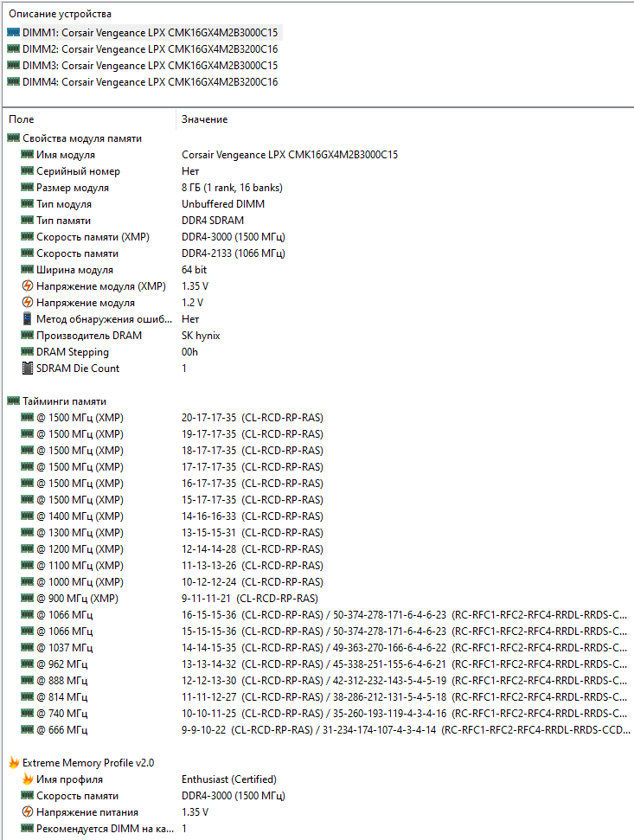Select the 'Enthusiast (Certified)' value

pos(229,779)
